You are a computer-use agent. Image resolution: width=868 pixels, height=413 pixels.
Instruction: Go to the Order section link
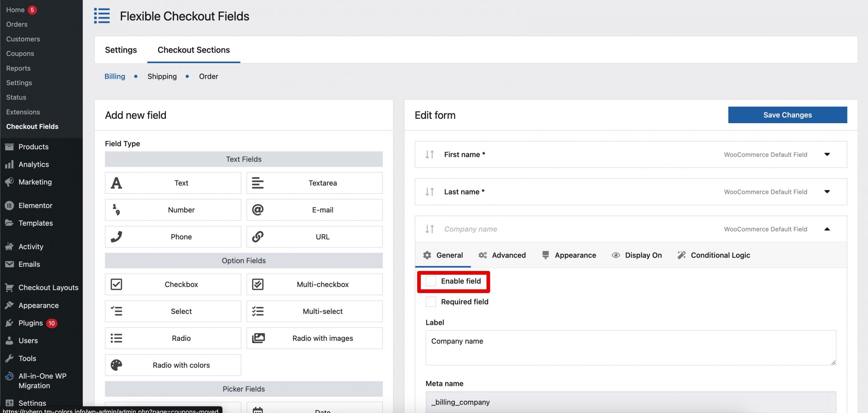click(209, 76)
